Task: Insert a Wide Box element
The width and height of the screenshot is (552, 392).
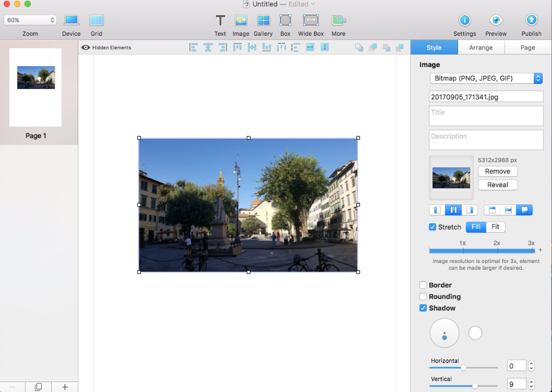Action: (x=311, y=20)
